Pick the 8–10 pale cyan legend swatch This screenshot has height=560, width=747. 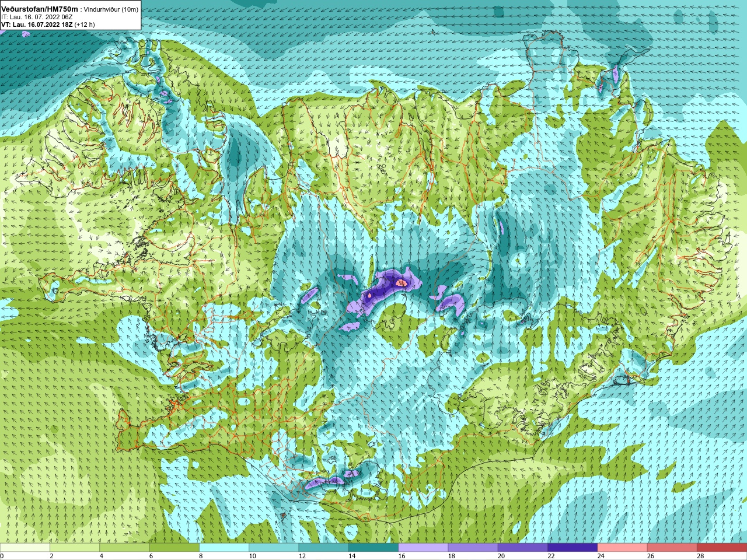224,548
